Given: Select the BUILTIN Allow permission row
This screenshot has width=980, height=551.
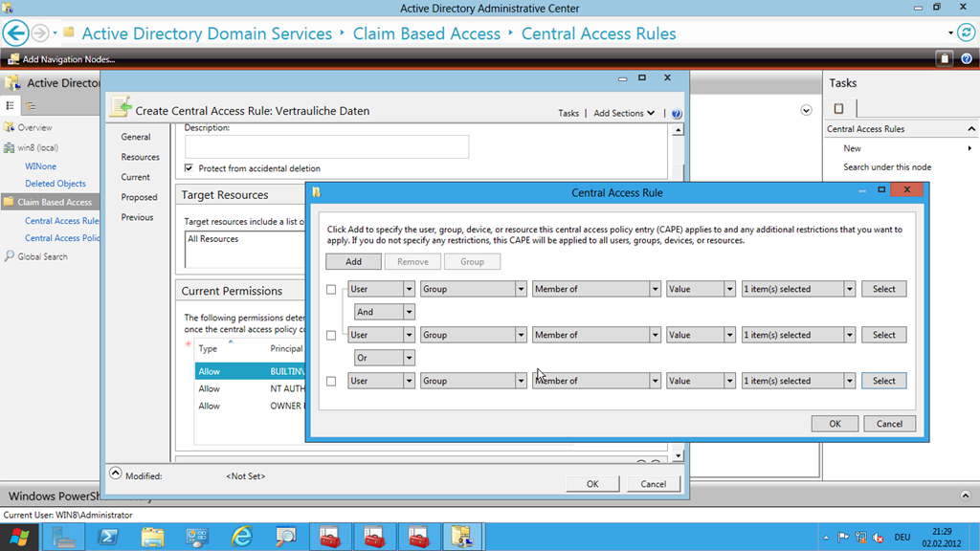Looking at the screenshot, I should point(250,371).
